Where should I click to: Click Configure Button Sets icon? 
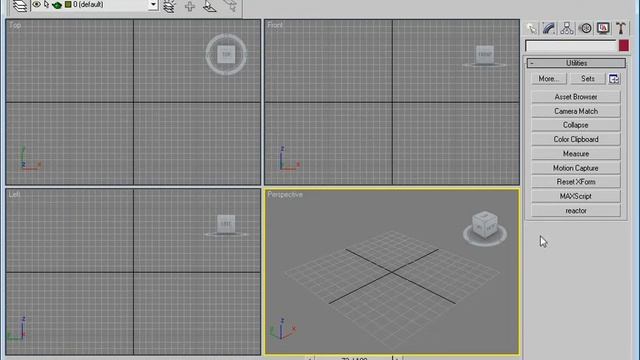click(614, 79)
